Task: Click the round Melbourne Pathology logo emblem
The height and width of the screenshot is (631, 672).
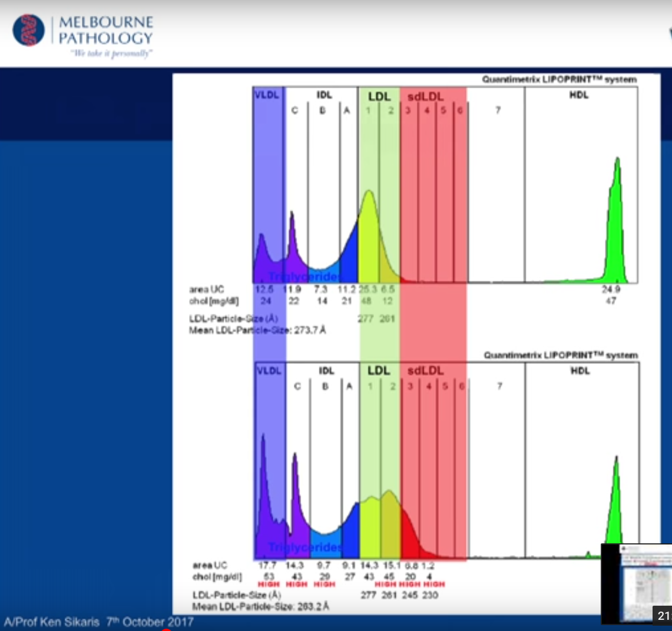Action: coord(28,30)
